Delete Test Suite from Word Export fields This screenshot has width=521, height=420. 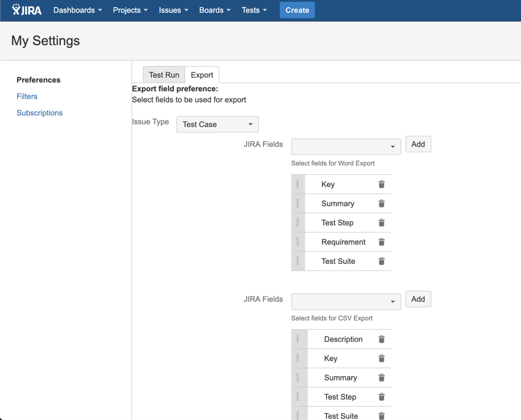[x=381, y=261]
